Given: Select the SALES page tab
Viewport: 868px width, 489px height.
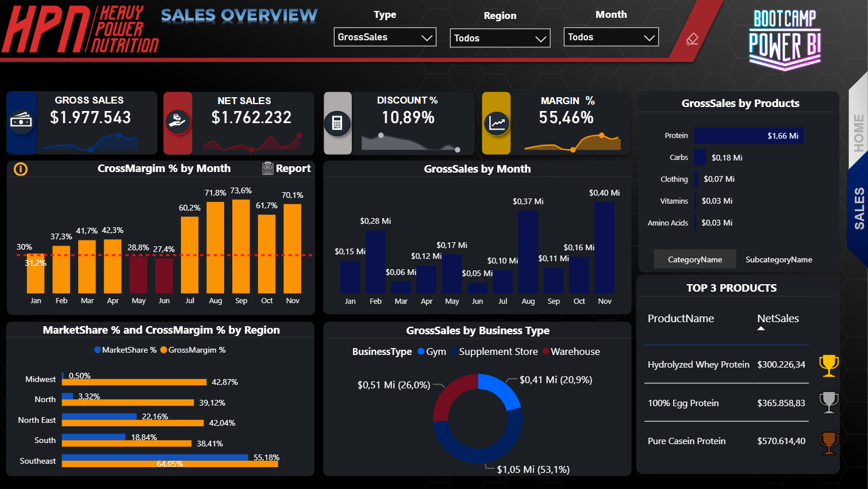Looking at the screenshot, I should pos(858,208).
